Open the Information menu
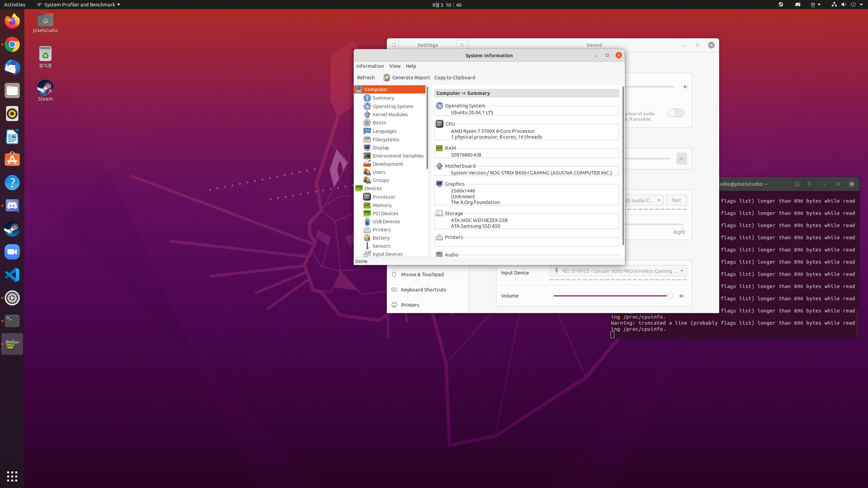 (370, 66)
